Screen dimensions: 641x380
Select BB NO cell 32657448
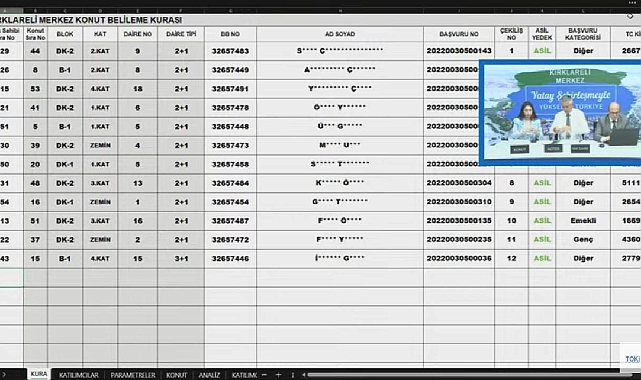click(231, 126)
